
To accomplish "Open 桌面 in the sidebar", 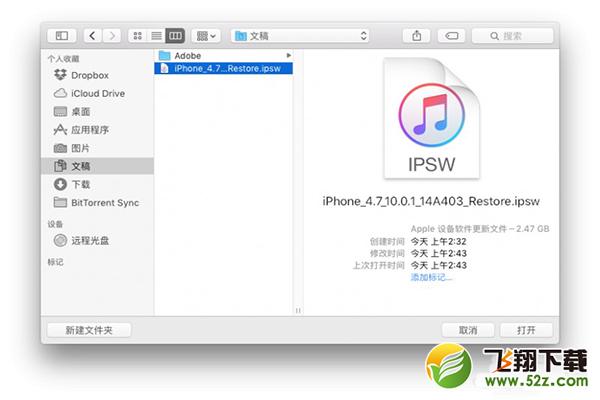I will pyautogui.click(x=98, y=112).
